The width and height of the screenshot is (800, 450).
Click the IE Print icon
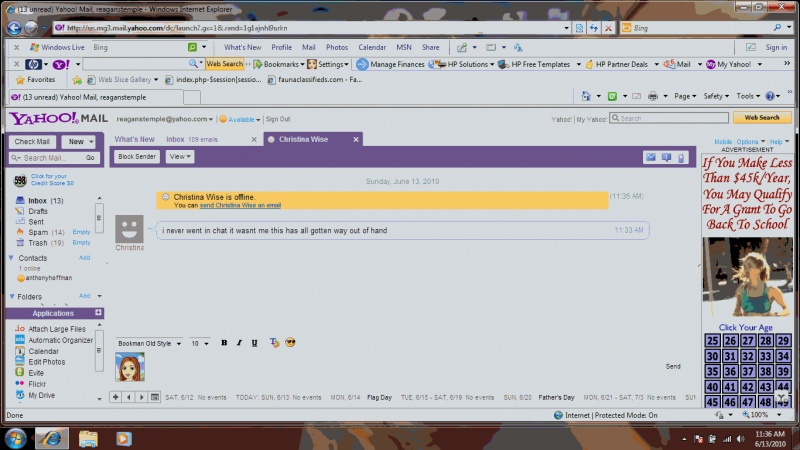point(653,96)
